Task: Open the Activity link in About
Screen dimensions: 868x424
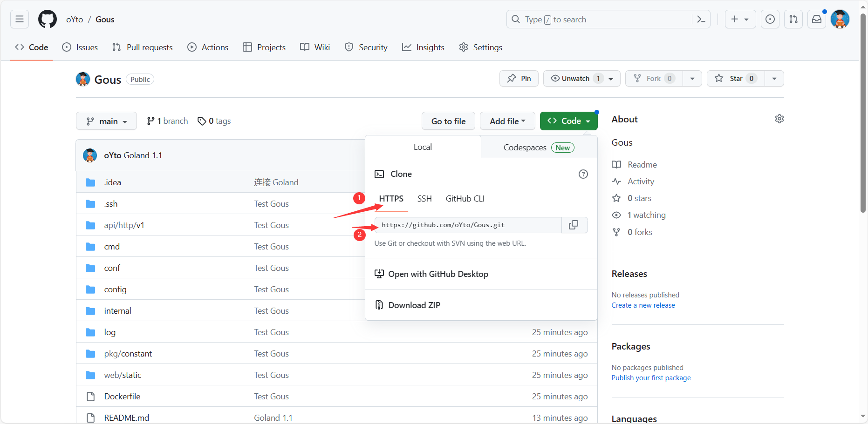Action: [x=633, y=182]
